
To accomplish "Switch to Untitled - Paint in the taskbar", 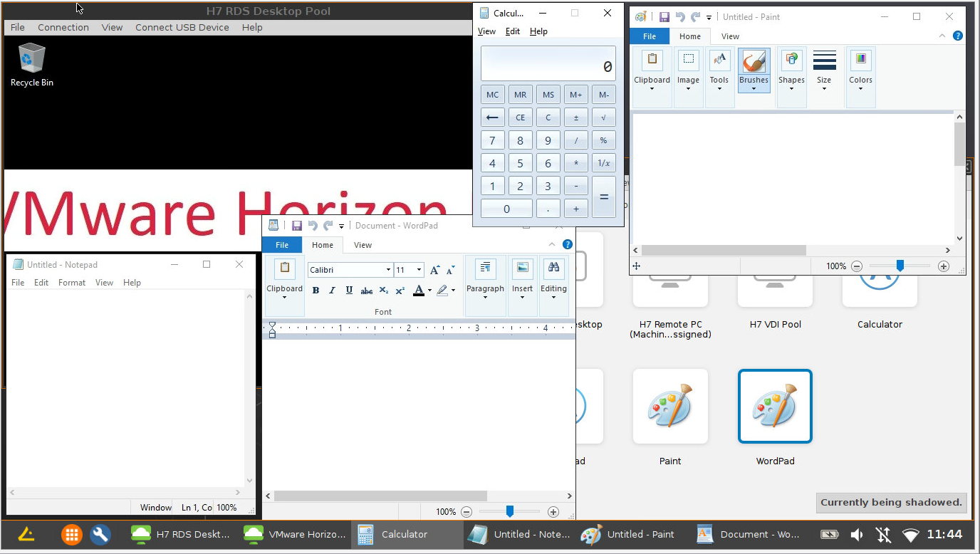I will [x=627, y=534].
